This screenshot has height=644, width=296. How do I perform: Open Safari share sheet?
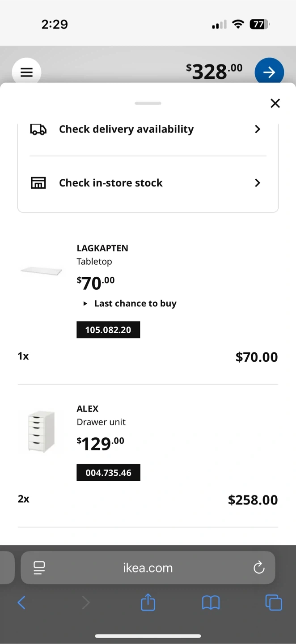click(148, 603)
